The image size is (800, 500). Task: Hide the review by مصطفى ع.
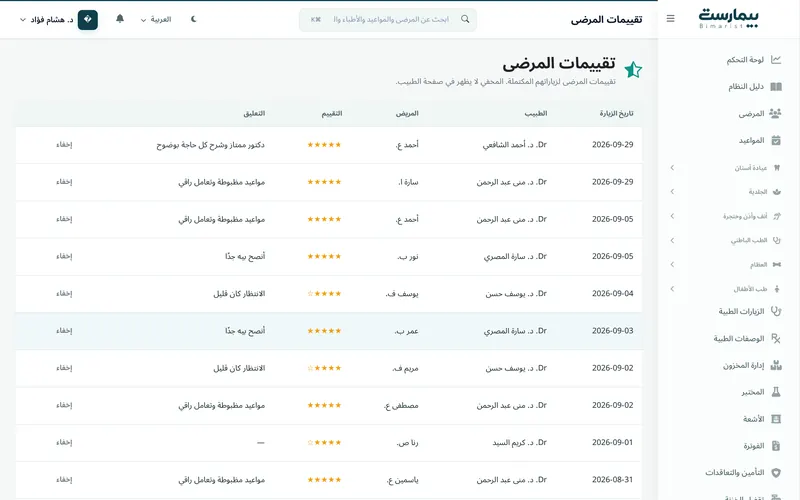(x=64, y=405)
